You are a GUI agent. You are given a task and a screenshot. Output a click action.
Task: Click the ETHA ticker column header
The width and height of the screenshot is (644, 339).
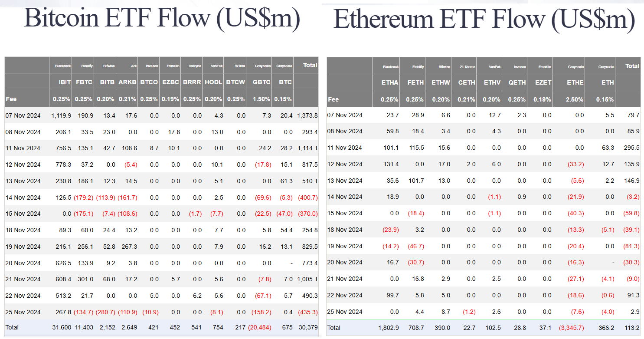point(390,82)
